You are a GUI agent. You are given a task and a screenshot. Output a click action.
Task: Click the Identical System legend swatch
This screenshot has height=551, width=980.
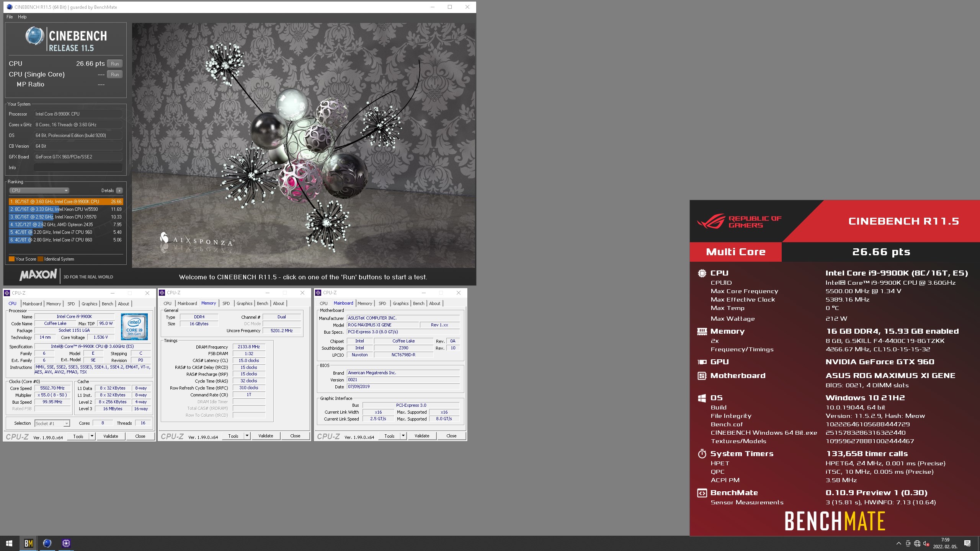click(x=41, y=259)
